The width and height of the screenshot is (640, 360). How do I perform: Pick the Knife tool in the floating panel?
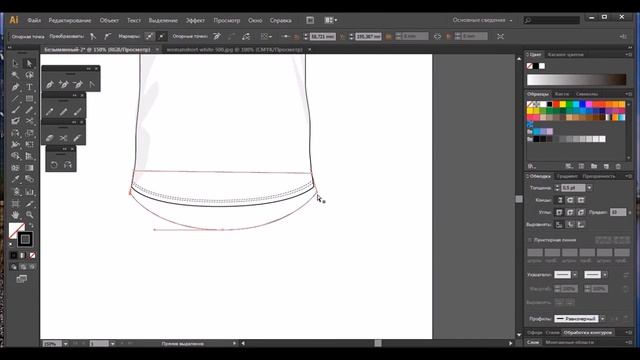77,138
